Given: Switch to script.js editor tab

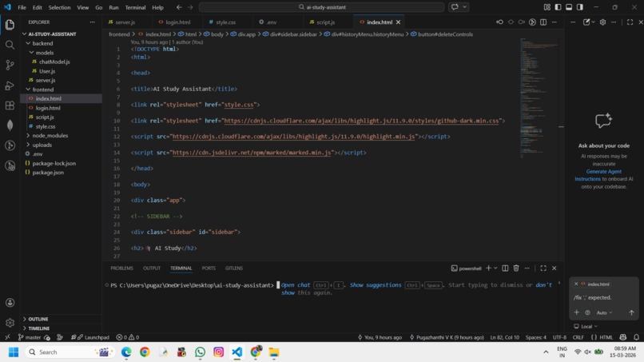Looking at the screenshot, I should pos(325,22).
